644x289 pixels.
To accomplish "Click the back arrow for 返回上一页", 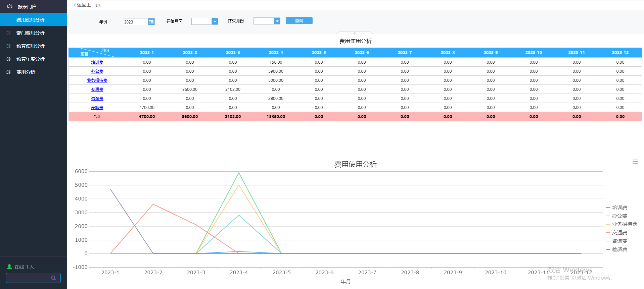I will pos(75,5).
